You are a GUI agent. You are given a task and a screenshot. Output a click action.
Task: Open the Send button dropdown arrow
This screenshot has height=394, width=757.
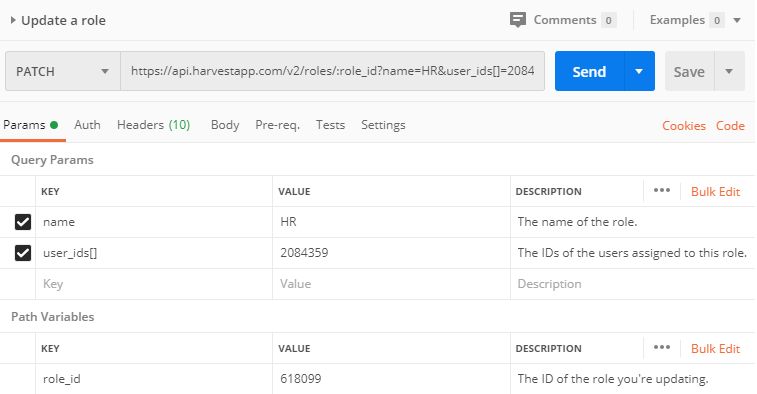(x=639, y=71)
